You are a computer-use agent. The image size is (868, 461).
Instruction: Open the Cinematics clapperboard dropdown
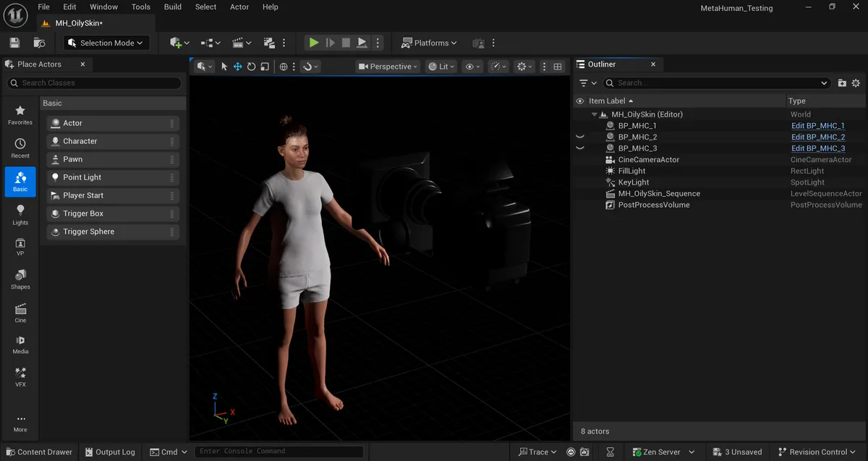coord(242,43)
